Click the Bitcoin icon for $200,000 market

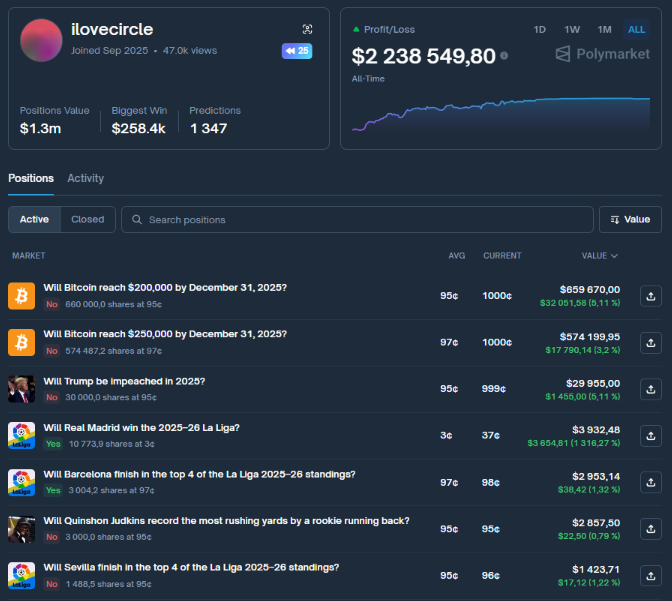21,296
